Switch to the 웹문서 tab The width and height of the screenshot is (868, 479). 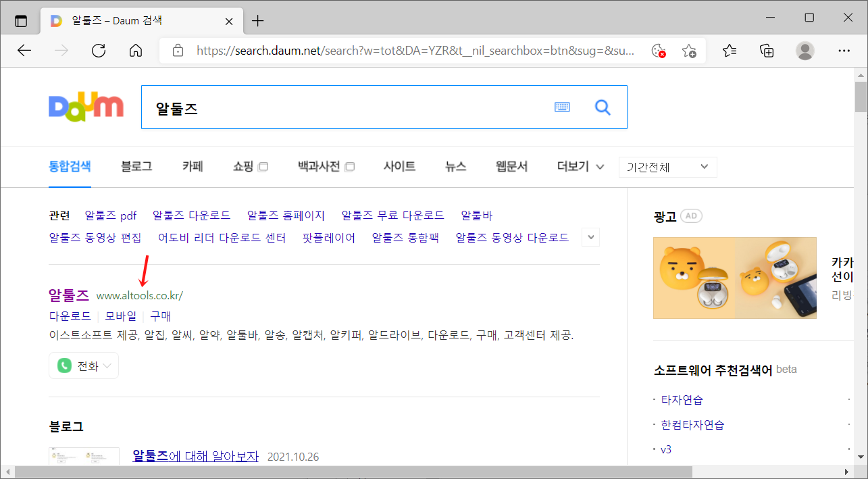click(x=511, y=166)
